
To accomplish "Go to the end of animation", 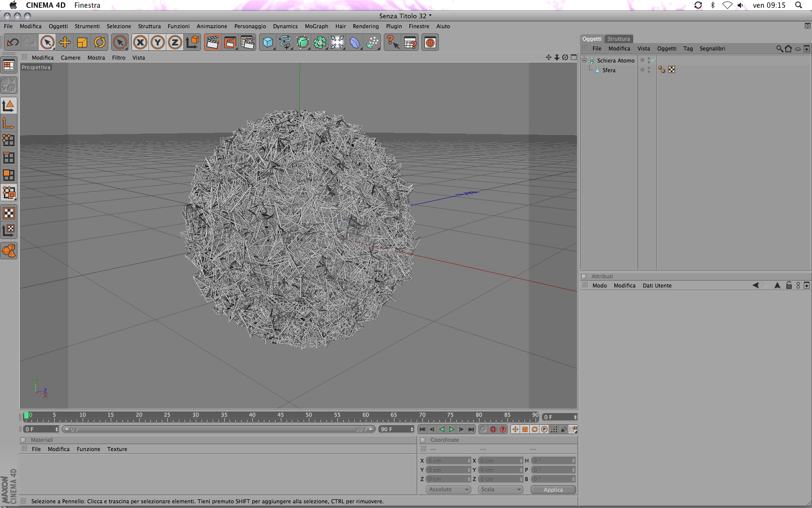I will pos(471,429).
